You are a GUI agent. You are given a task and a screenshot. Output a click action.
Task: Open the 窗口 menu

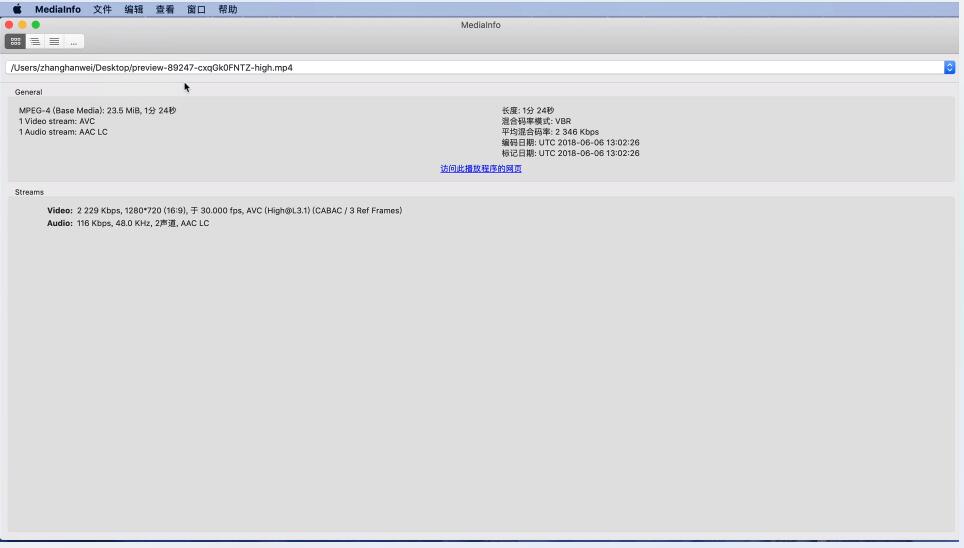(x=196, y=9)
